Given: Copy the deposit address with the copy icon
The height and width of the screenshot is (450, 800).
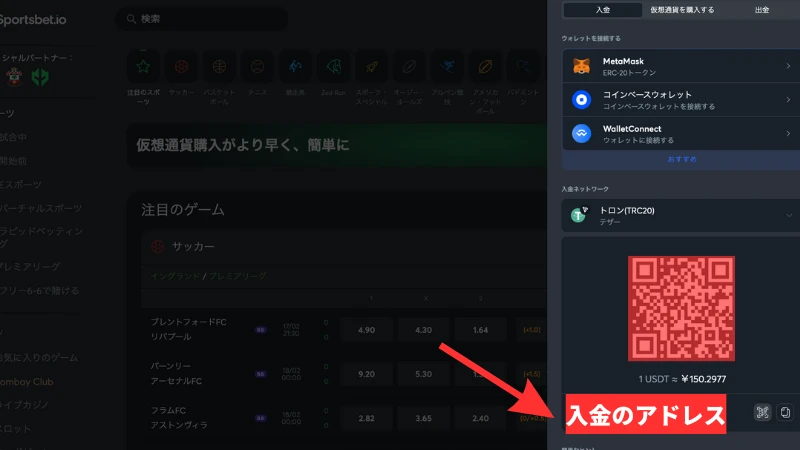Looking at the screenshot, I should click(785, 412).
